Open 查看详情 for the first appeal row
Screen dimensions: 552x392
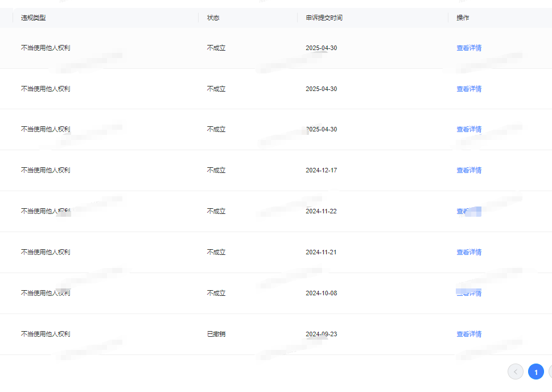(468, 48)
